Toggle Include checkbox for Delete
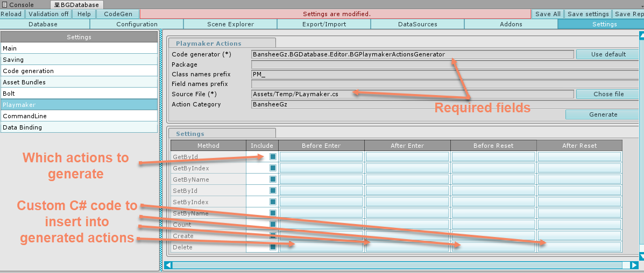The height and width of the screenshot is (273, 644). (x=273, y=247)
